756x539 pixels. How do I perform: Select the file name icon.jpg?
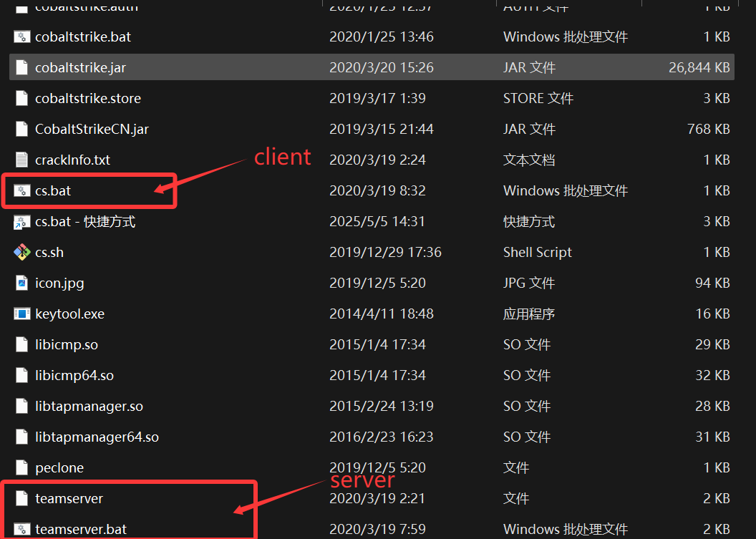tap(60, 283)
